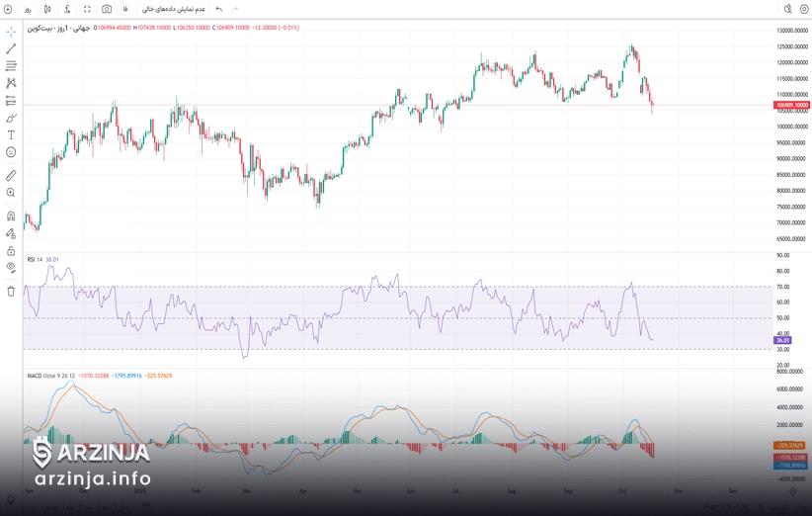The image size is (812, 516).
Task: Open the candlestick chart type dropdown
Action: (47, 9)
